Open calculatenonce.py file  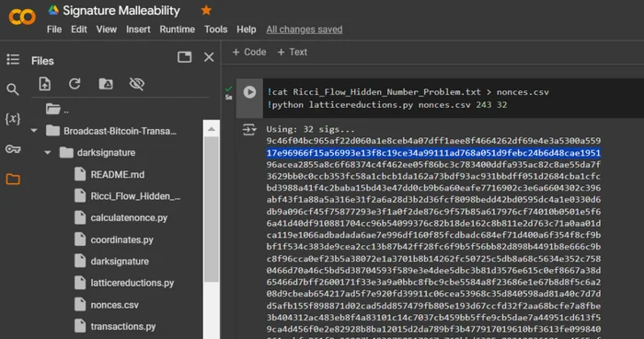point(121,217)
